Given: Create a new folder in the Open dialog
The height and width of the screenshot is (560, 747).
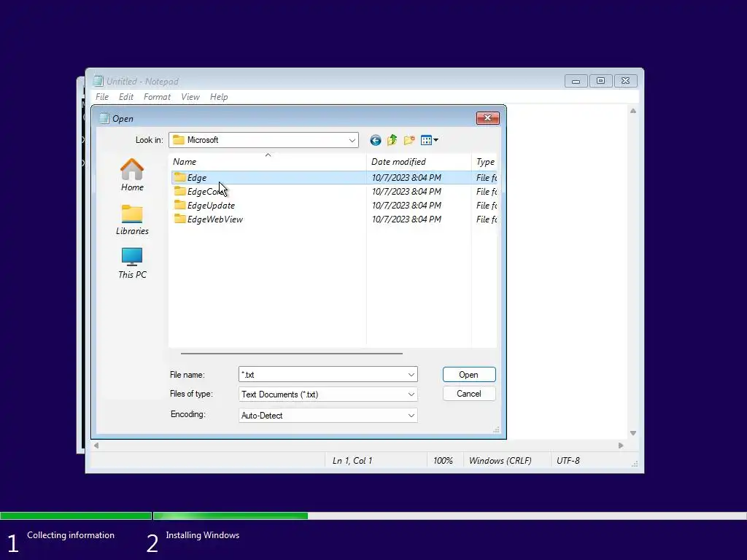Looking at the screenshot, I should [409, 140].
